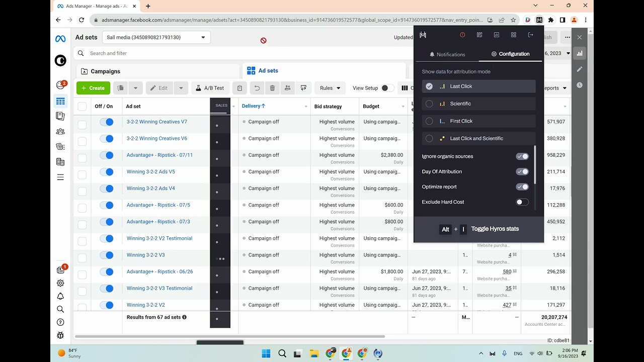Open Ads reporting icon in sidebar
This screenshot has width=644, height=362.
pyautogui.click(x=60, y=116)
